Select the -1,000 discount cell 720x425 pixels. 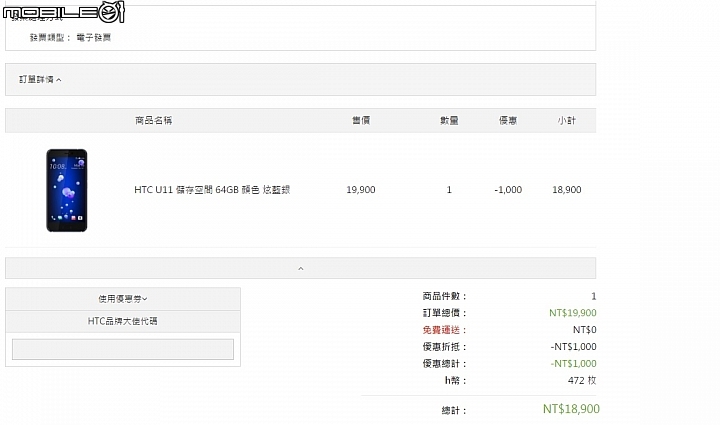(x=508, y=190)
